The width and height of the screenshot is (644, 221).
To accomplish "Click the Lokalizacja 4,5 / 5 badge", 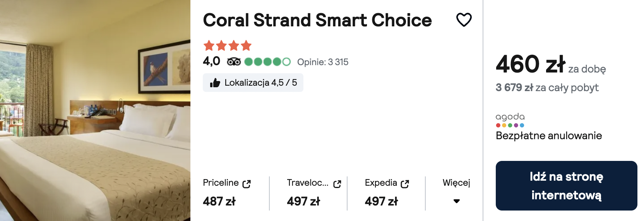I will pos(253,83).
